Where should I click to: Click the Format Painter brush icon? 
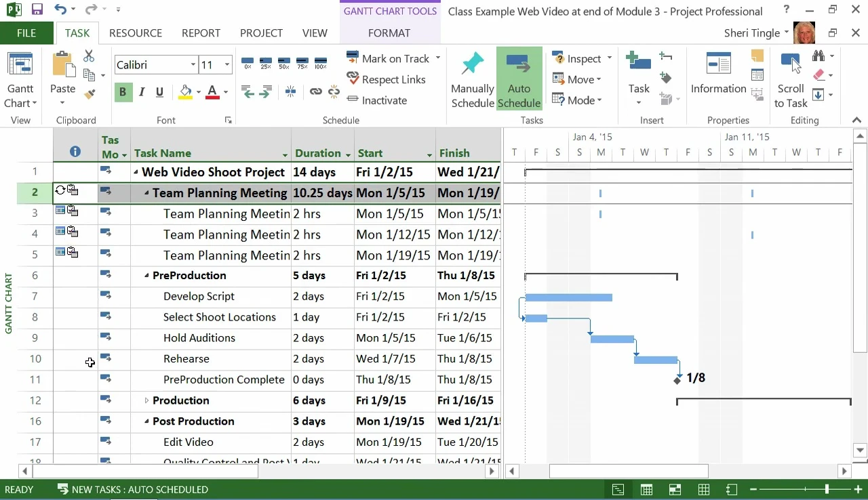(90, 94)
